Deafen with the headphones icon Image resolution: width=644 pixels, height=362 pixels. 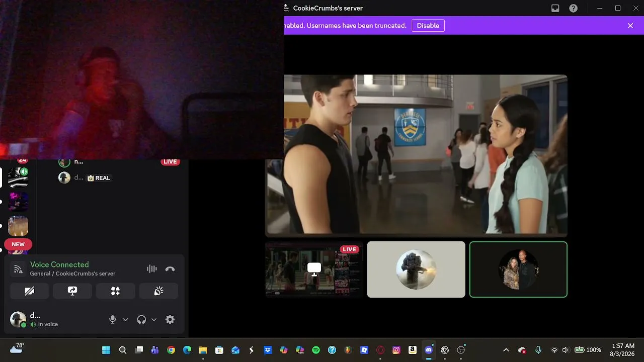(x=141, y=319)
